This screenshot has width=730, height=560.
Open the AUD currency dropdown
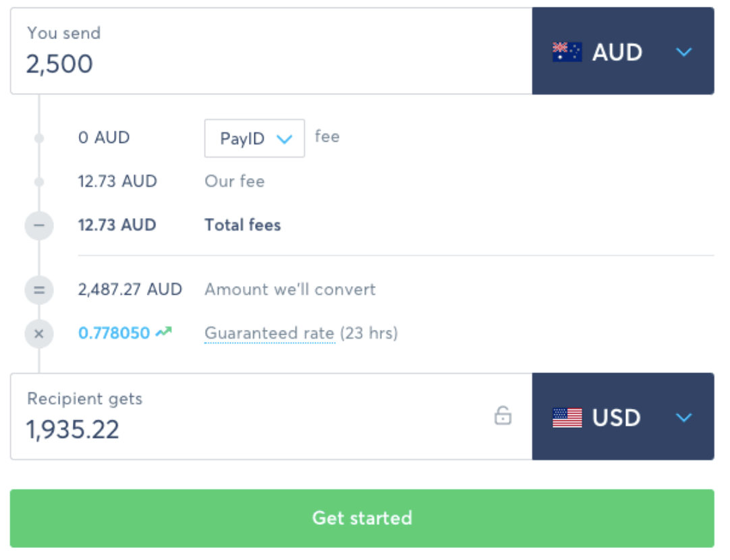click(x=622, y=52)
